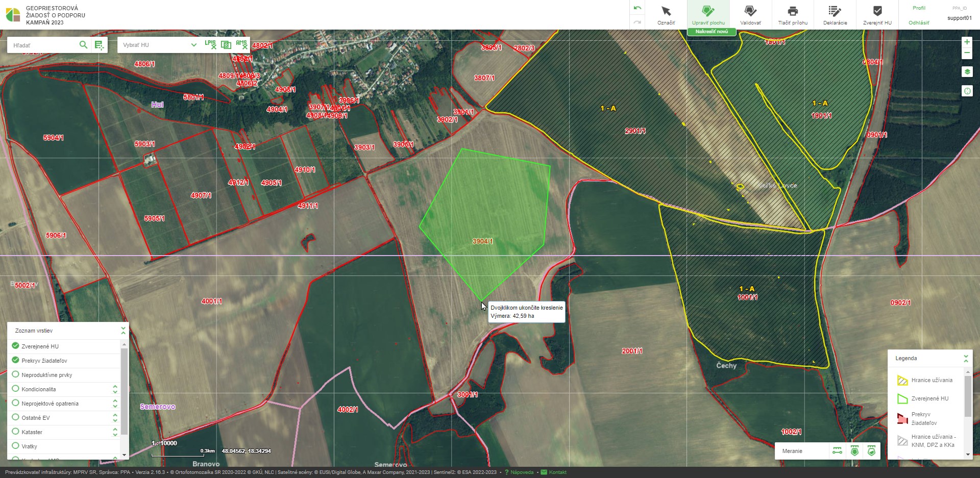Click the parcel label 2901/1
Image resolution: width=980 pixels, height=478 pixels.
point(635,131)
